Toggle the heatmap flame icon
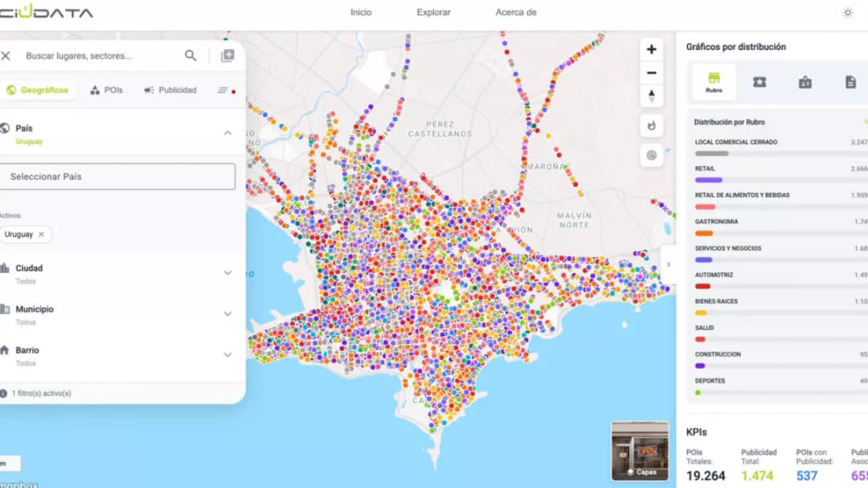Image resolution: width=868 pixels, height=488 pixels. click(652, 125)
